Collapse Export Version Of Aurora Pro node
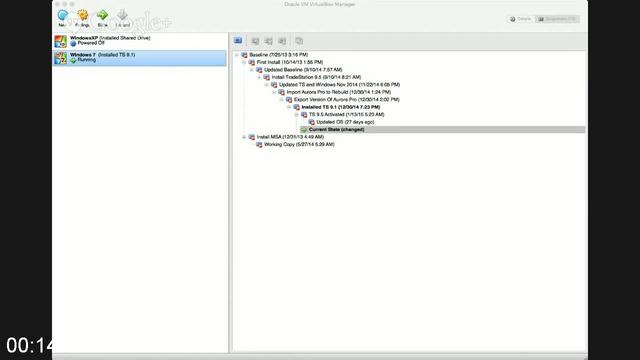Image resolution: width=640 pixels, height=360 pixels. click(281, 100)
